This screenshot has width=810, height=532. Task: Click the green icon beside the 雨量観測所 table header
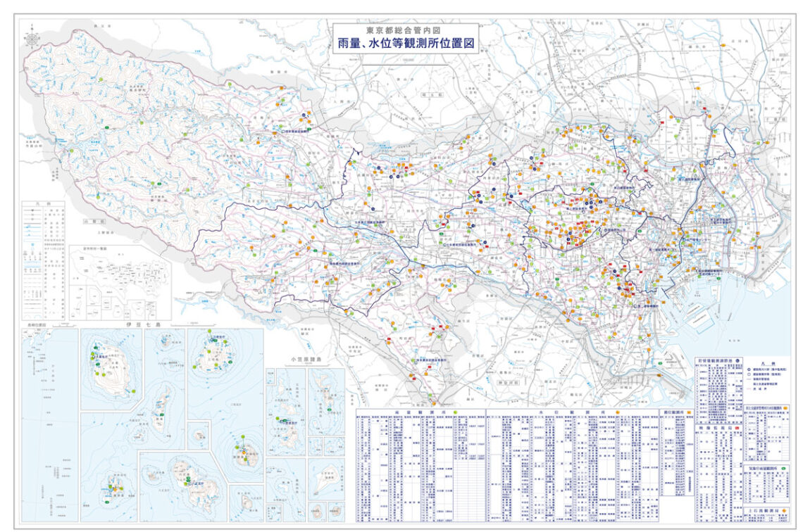pyautogui.click(x=455, y=412)
